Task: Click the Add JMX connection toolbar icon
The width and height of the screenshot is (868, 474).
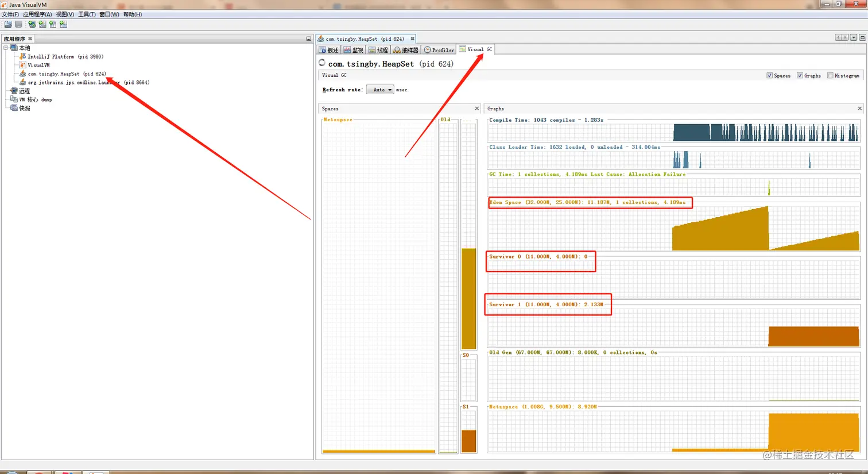Action: 32,24
